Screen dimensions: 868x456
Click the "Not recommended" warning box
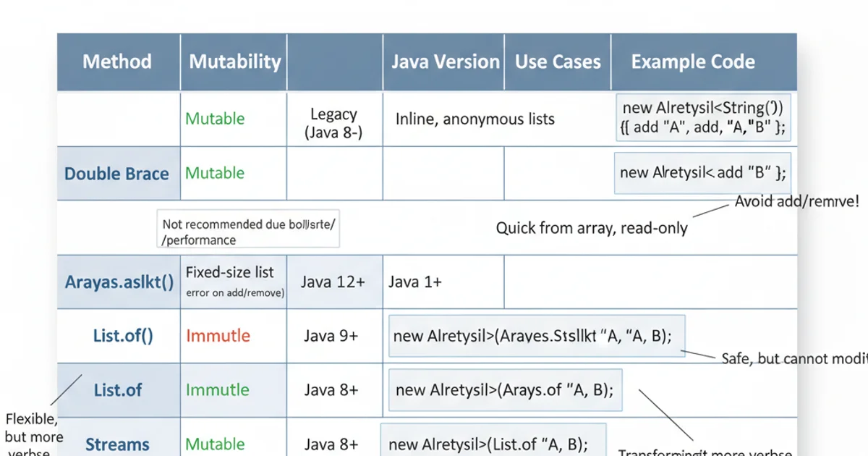coord(248,228)
